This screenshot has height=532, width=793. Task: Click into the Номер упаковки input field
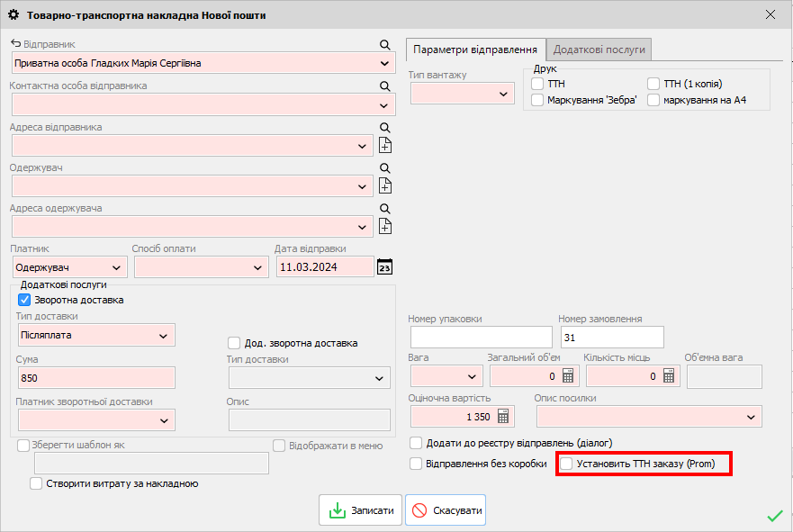coord(480,337)
